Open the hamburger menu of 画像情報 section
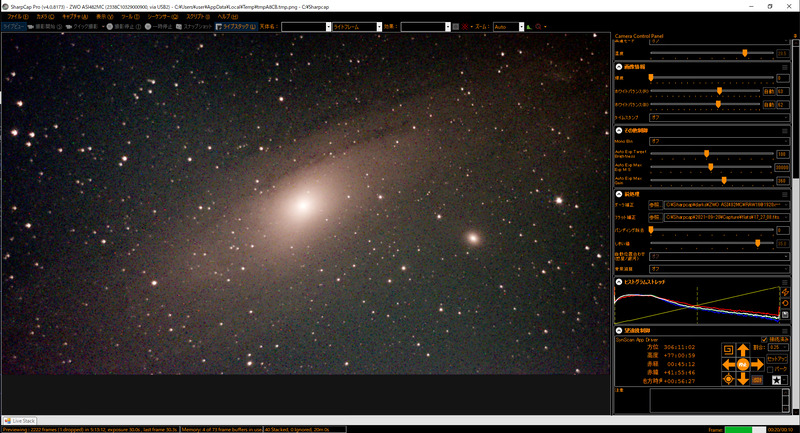The width and height of the screenshot is (800, 433). (785, 67)
